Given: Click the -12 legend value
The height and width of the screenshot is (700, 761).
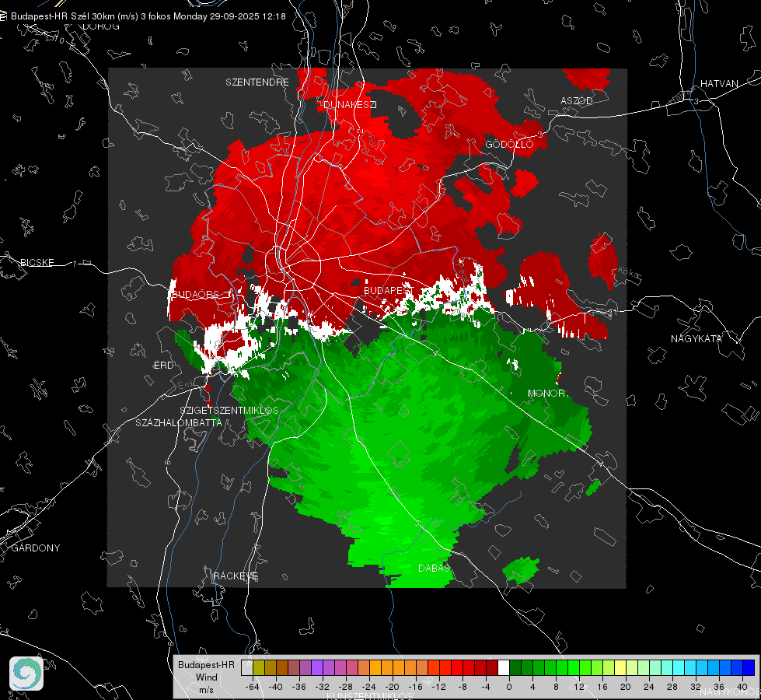Looking at the screenshot, I should [438, 687].
